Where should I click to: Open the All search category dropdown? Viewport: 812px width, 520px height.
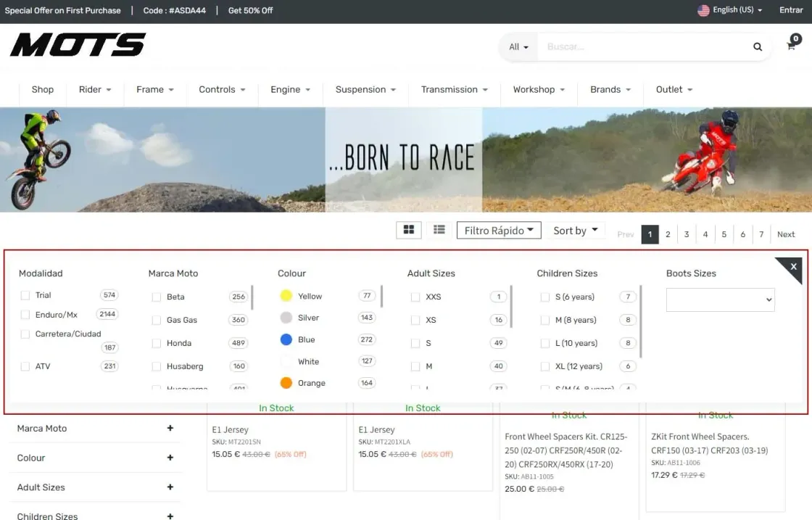click(x=518, y=46)
